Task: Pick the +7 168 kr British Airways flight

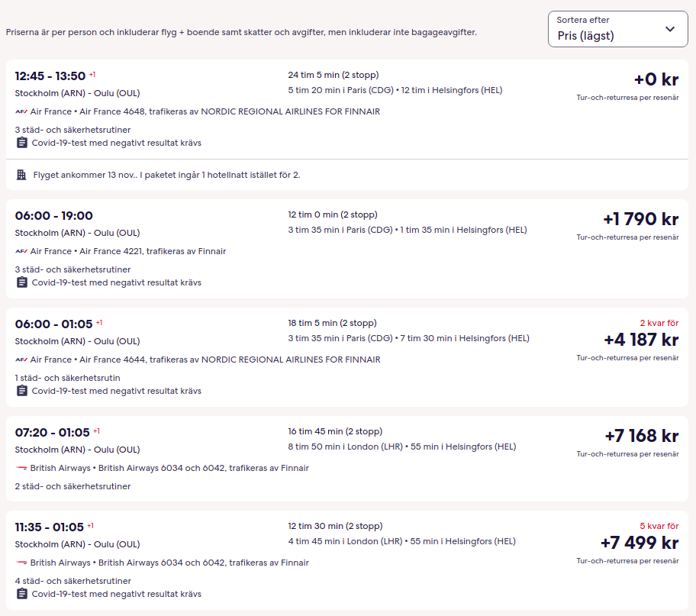Action: 641,436
